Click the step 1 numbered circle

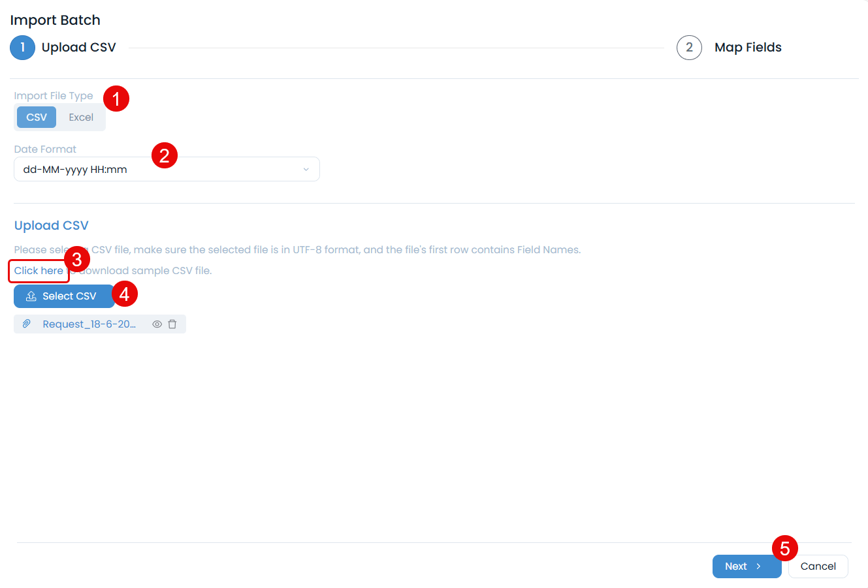pos(23,47)
